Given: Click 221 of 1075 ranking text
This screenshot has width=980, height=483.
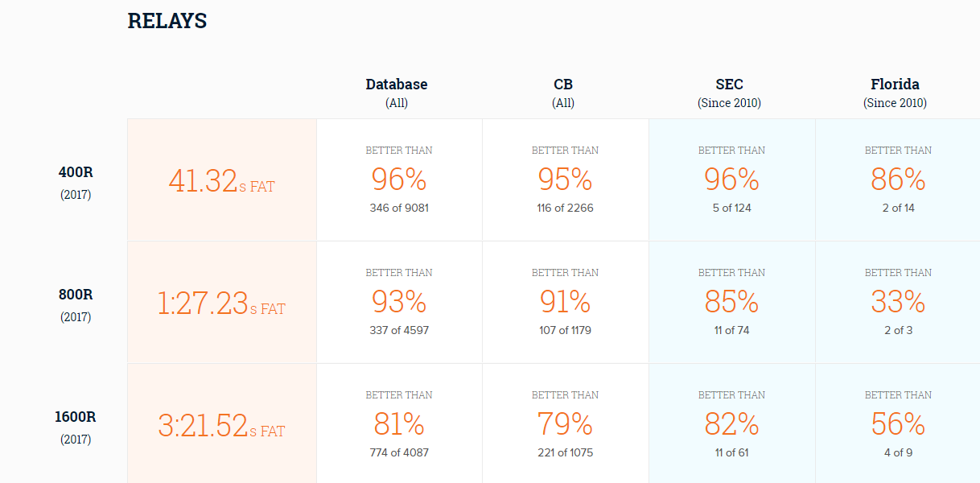Looking at the screenshot, I should [566, 452].
